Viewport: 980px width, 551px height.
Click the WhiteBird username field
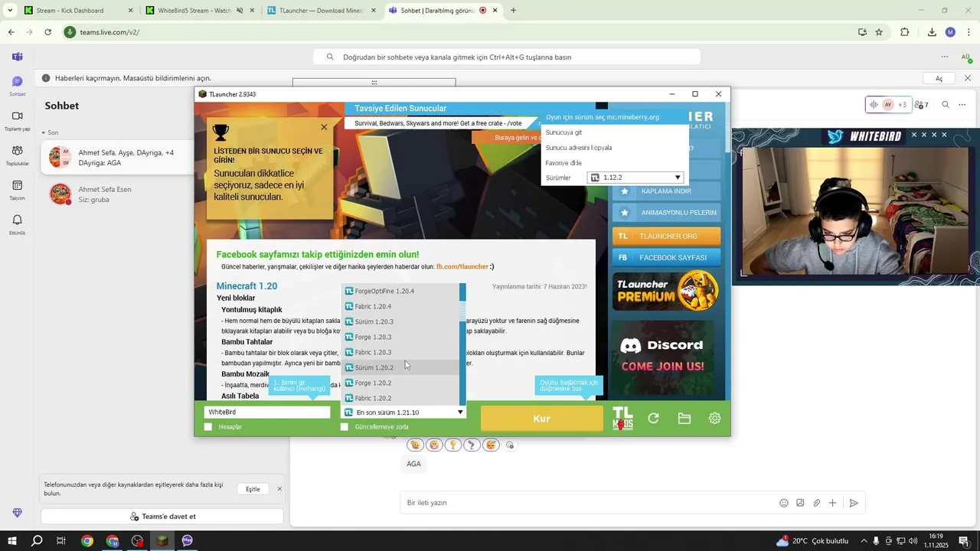tap(267, 412)
